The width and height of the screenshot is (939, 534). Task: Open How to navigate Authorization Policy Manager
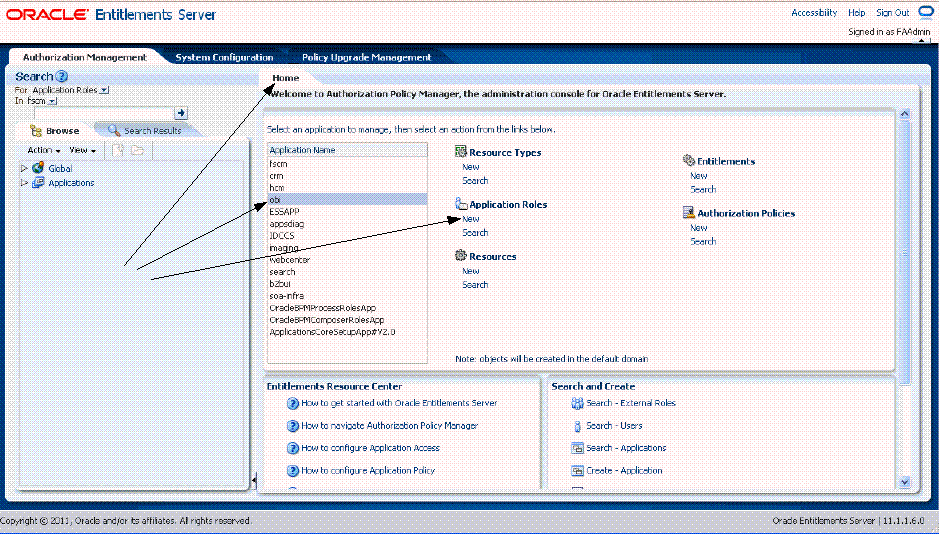coord(389,426)
